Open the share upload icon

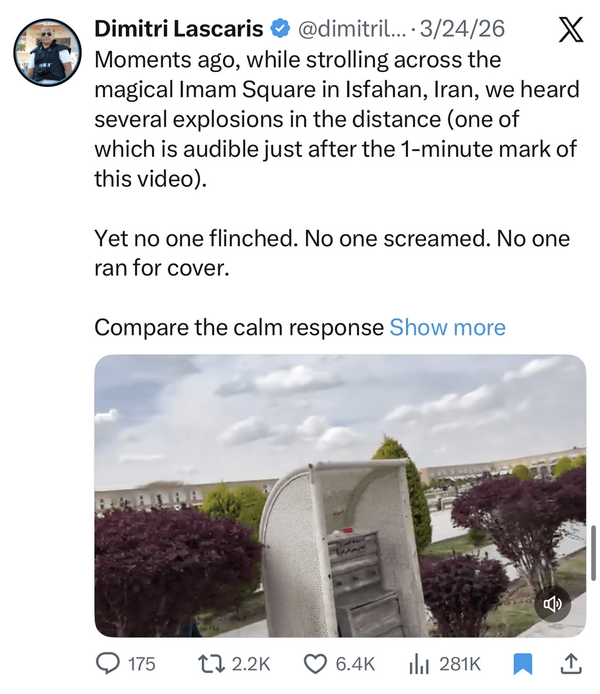click(x=570, y=664)
